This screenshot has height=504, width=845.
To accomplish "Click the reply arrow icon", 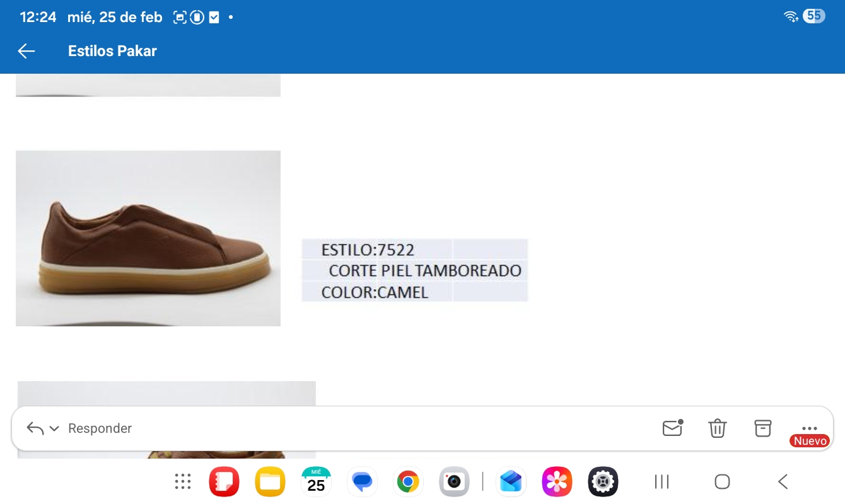I will tap(35, 429).
